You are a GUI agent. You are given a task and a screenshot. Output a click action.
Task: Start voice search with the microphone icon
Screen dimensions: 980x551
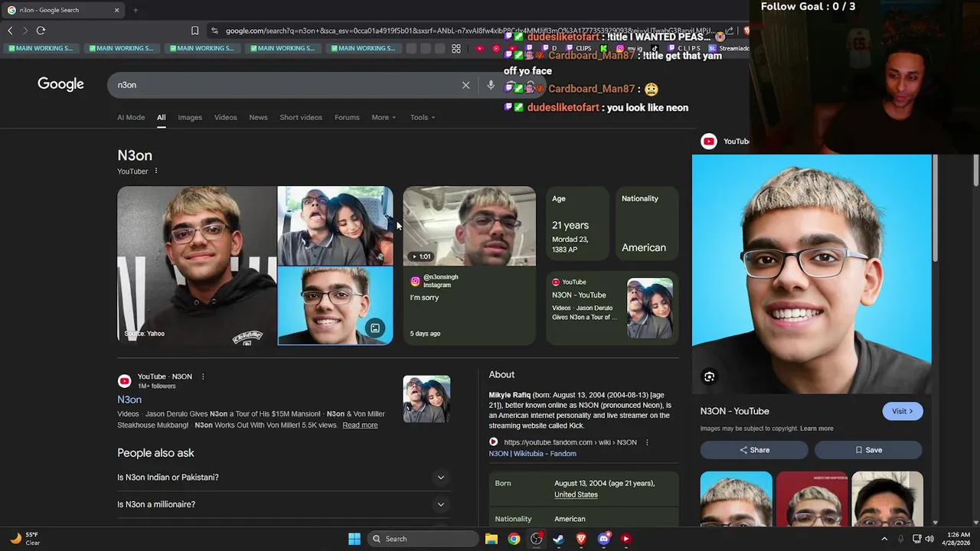(491, 85)
